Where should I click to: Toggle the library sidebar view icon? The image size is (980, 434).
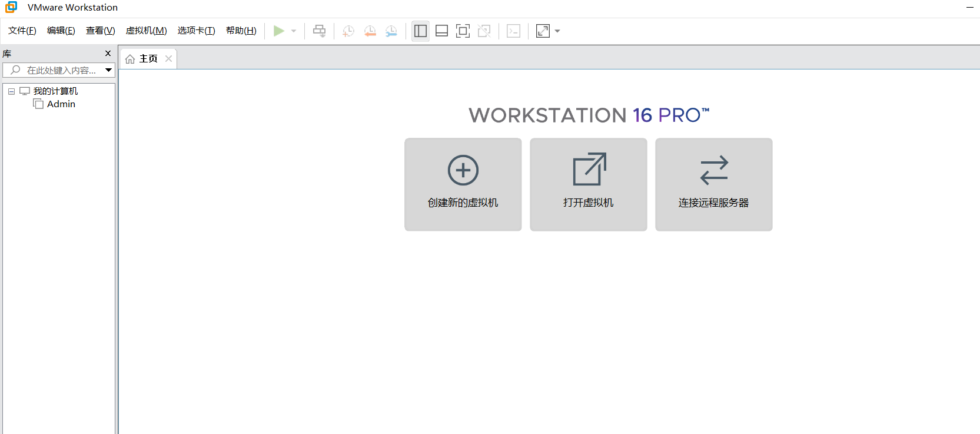(420, 31)
